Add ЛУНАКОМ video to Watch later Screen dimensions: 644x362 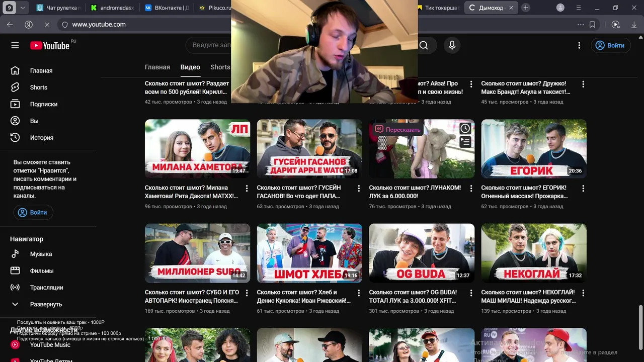(465, 129)
